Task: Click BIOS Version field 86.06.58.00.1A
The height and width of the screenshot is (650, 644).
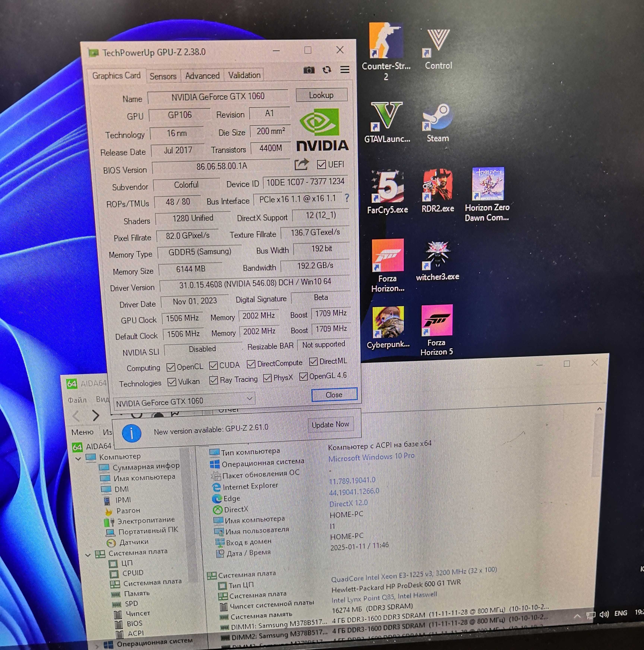Action: coord(222,166)
